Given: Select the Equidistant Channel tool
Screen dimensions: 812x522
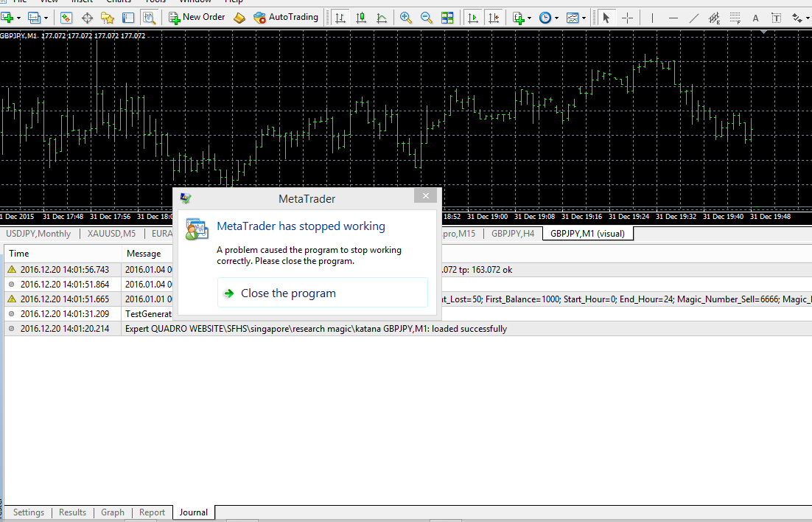Looking at the screenshot, I should 715,18.
